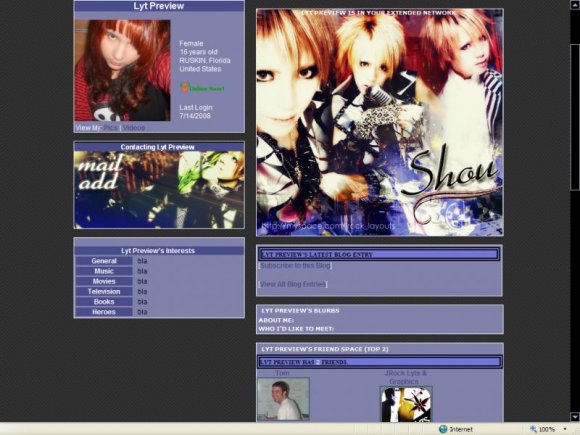Image resolution: width=580 pixels, height=435 pixels.
Task: Click the Latest Blog Entry header bar
Action: tap(380, 254)
